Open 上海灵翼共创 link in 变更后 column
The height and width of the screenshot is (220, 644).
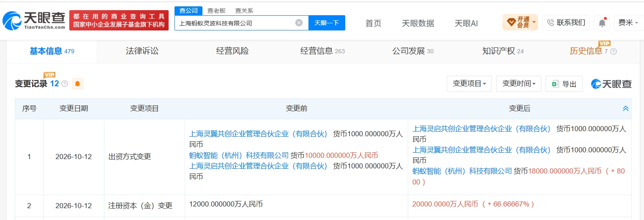[x=482, y=150]
